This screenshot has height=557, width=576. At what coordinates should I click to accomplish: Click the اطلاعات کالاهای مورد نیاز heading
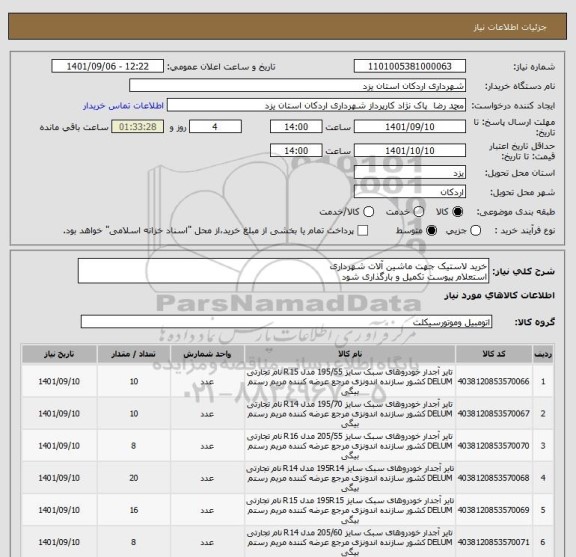[x=500, y=296]
